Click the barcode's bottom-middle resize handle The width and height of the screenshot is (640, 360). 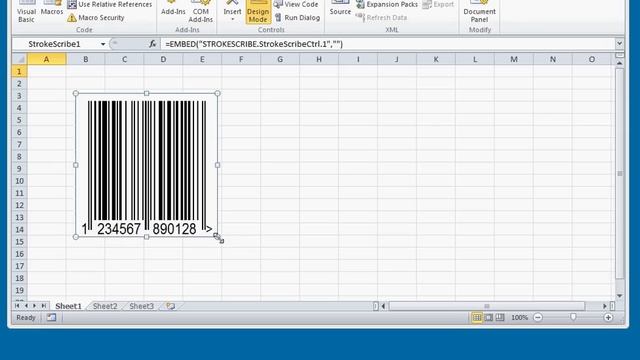pyautogui.click(x=147, y=237)
